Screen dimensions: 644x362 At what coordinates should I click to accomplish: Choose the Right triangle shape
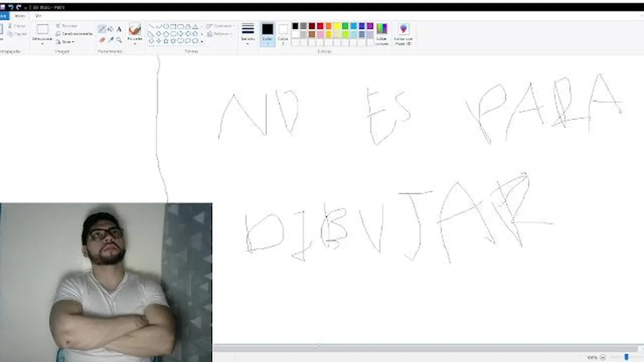click(151, 34)
